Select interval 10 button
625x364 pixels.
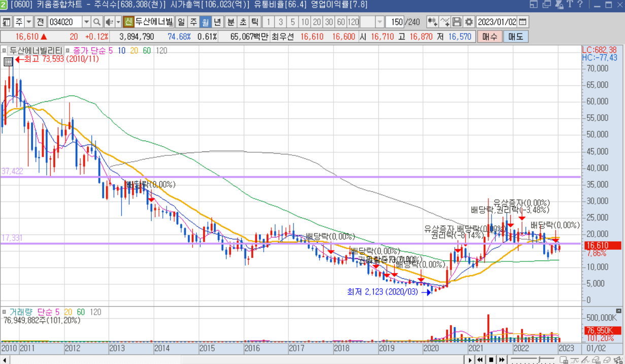pos(305,22)
